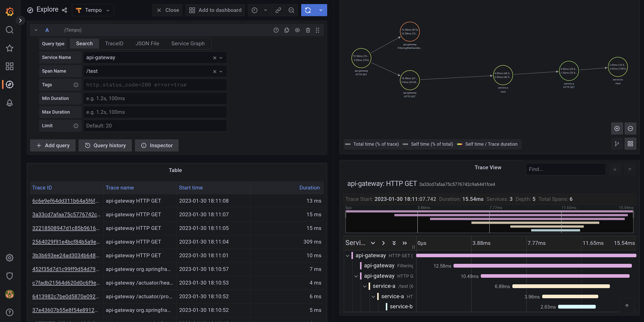The image size is (644, 322).
Task: Click the Min Duration input field
Action: (155, 98)
